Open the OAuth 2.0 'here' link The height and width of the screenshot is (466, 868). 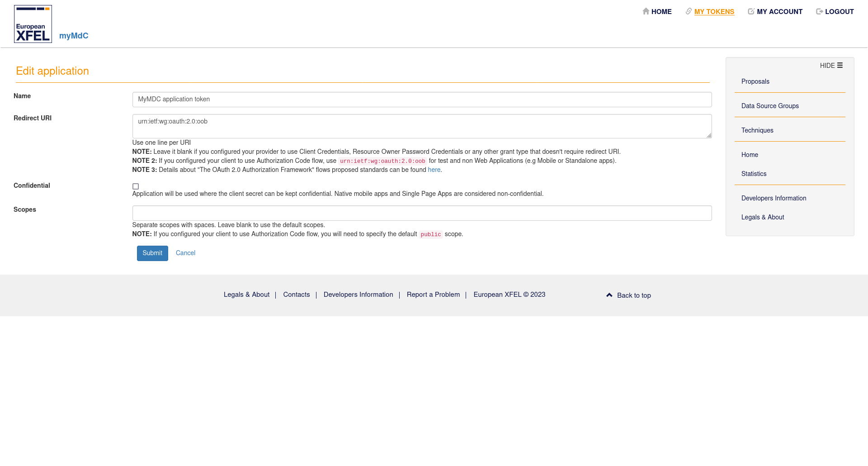tap(434, 170)
